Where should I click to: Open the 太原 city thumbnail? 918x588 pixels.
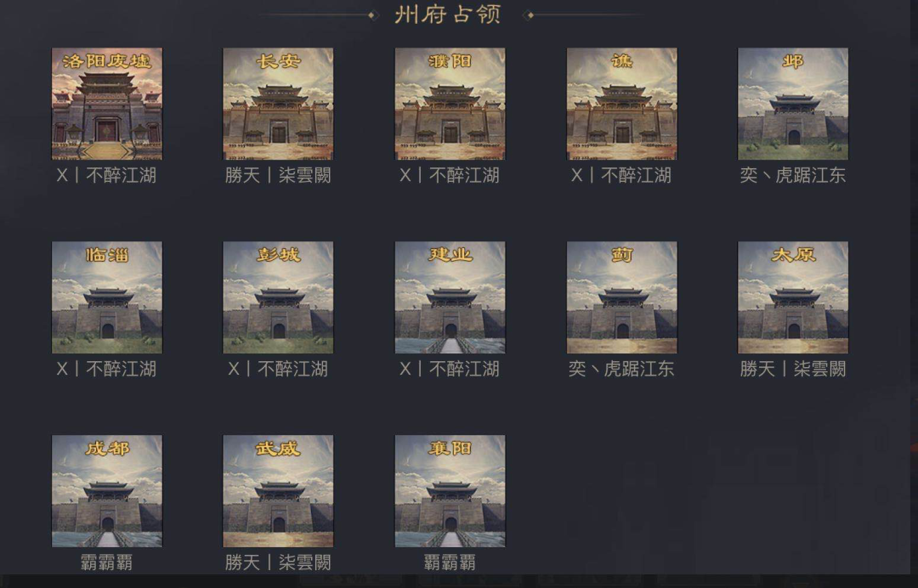(793, 297)
